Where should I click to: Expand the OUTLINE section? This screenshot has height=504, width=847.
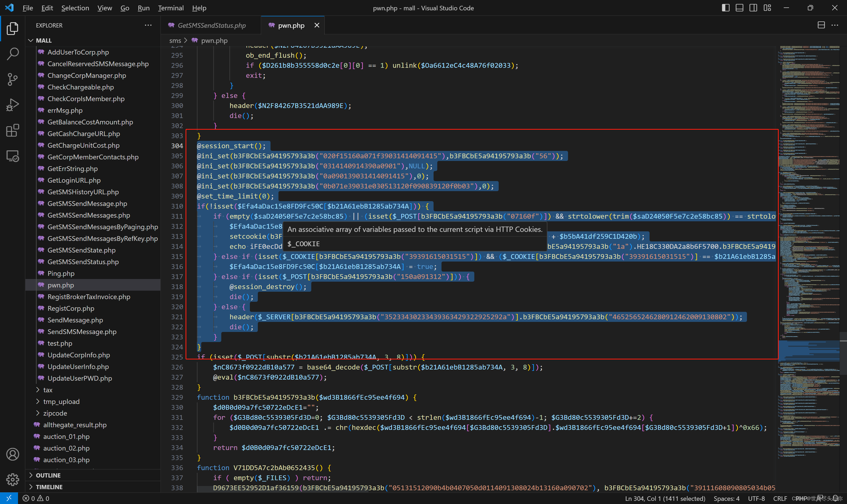48,475
